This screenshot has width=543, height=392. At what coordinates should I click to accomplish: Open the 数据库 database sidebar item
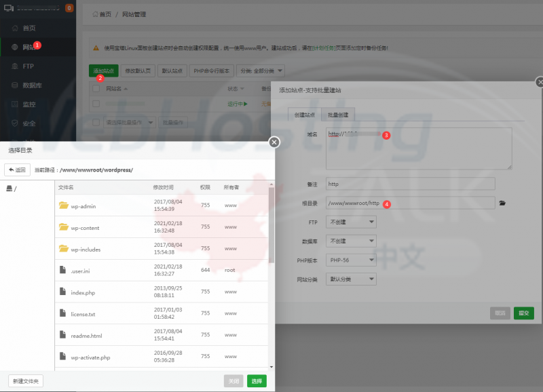click(x=32, y=85)
